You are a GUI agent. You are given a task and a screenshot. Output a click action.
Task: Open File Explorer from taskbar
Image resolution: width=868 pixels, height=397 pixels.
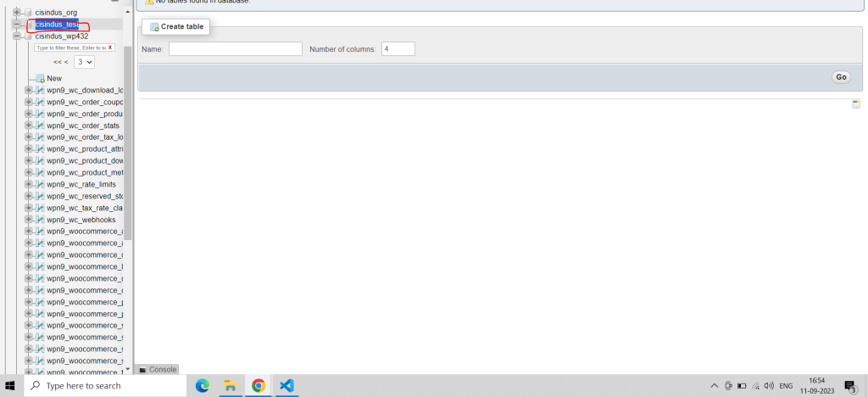click(230, 386)
